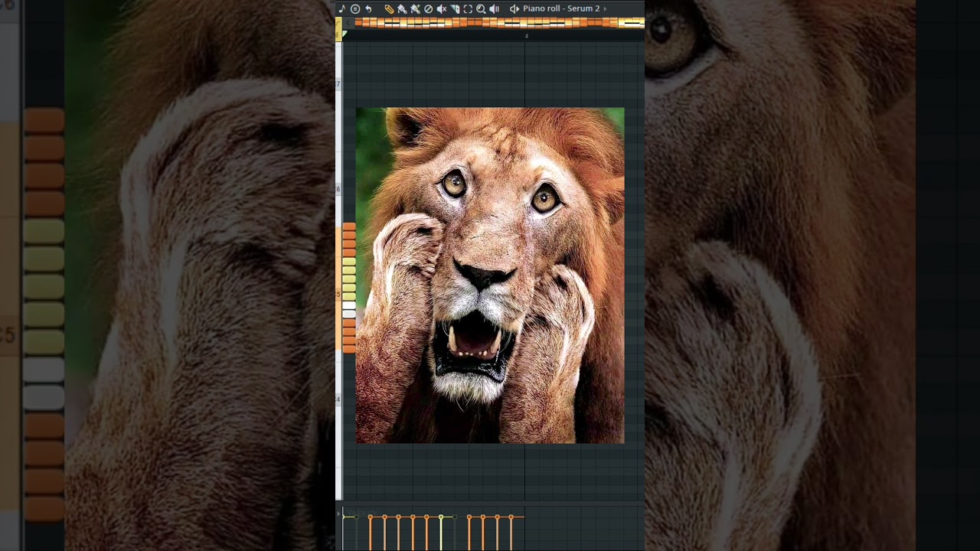Click the faint Velocity lane label
980x551 pixels.
pyautogui.click(x=362, y=512)
